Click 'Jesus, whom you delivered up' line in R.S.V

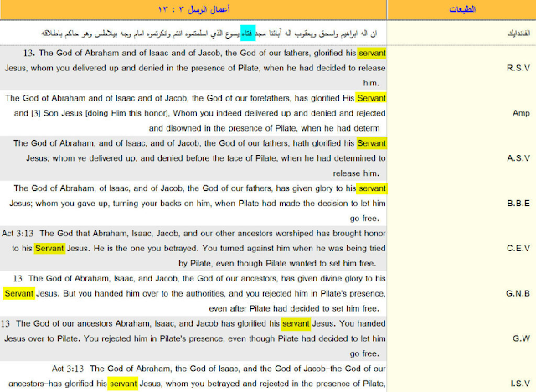(x=195, y=68)
